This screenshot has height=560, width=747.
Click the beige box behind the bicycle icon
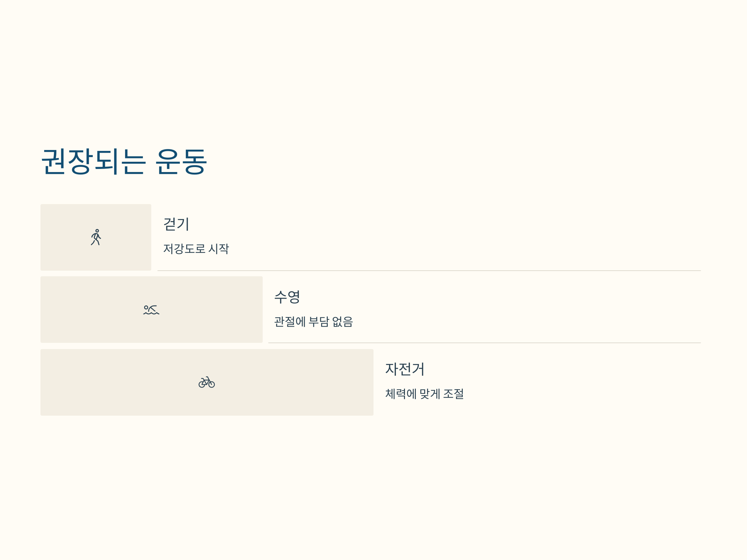[x=207, y=382]
